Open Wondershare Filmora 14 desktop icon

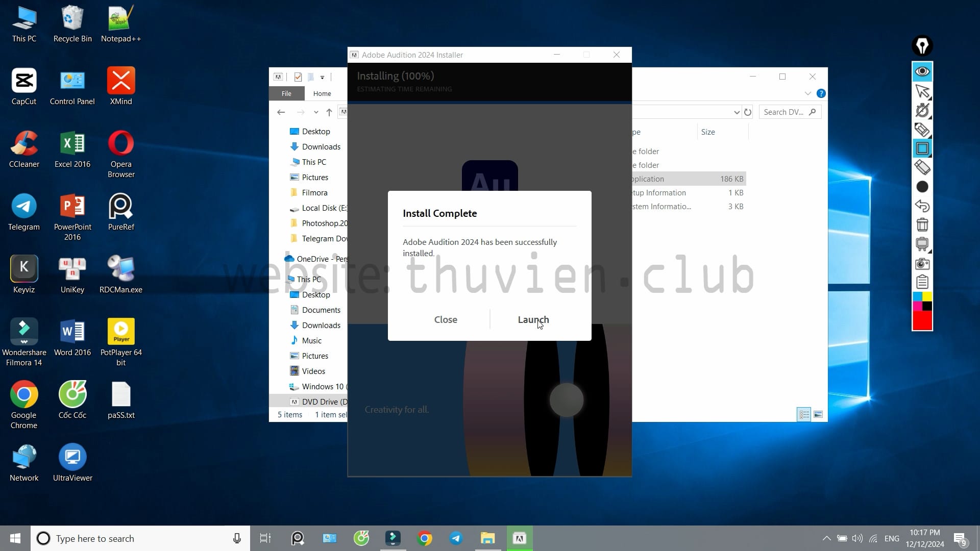click(24, 342)
